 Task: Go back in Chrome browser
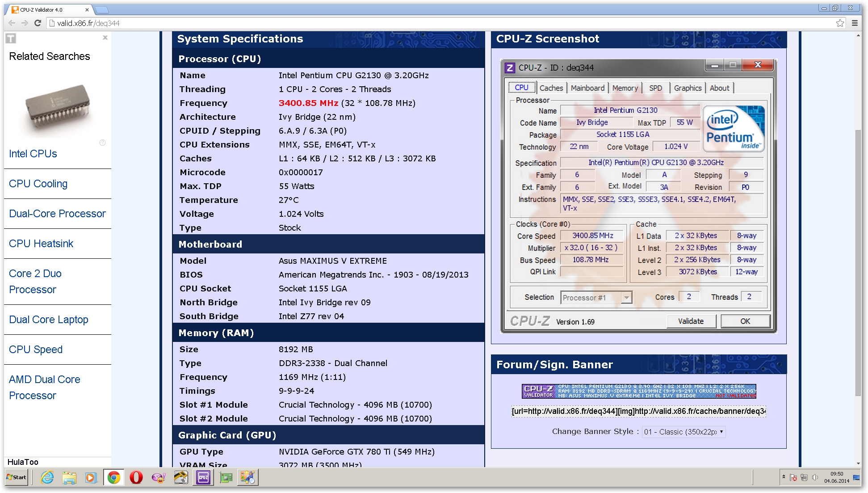(12, 23)
